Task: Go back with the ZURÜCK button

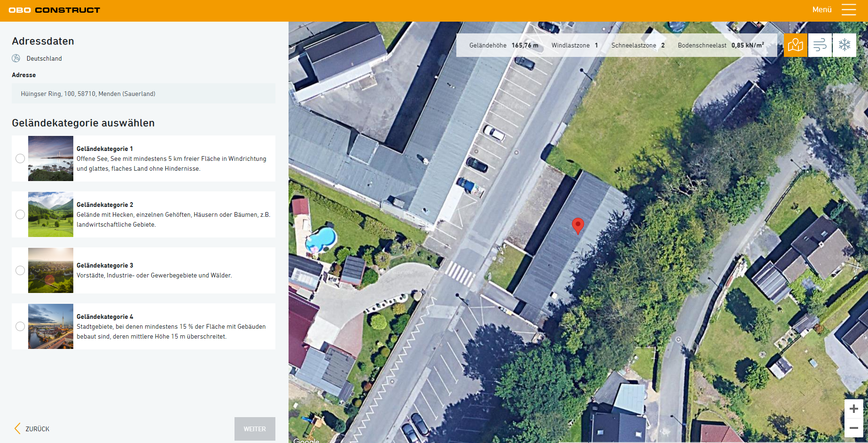Action: pos(32,428)
